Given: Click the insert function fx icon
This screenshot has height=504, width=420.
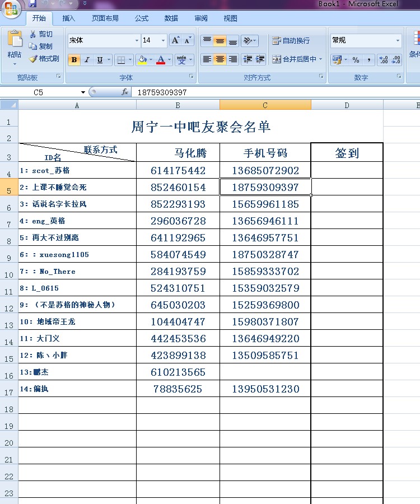Looking at the screenshot, I should [125, 92].
